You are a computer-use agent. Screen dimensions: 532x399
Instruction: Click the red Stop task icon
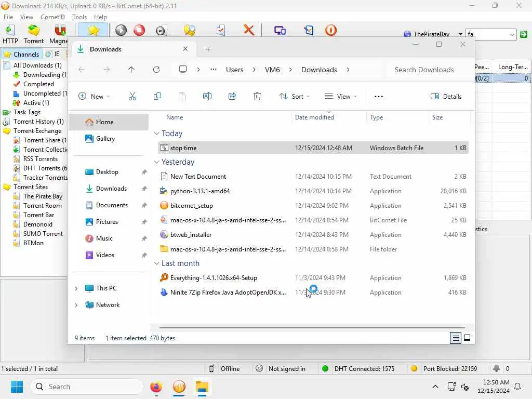pos(139,30)
